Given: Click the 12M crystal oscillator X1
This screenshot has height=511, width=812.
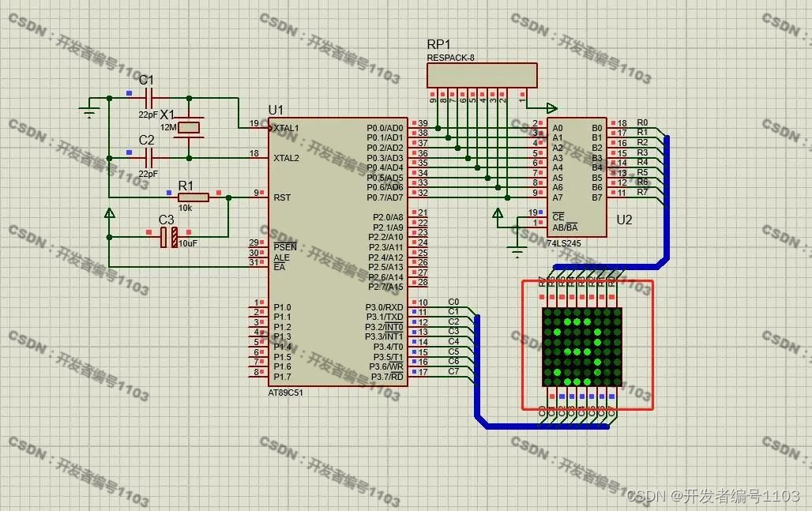Looking at the screenshot, I should point(189,126).
